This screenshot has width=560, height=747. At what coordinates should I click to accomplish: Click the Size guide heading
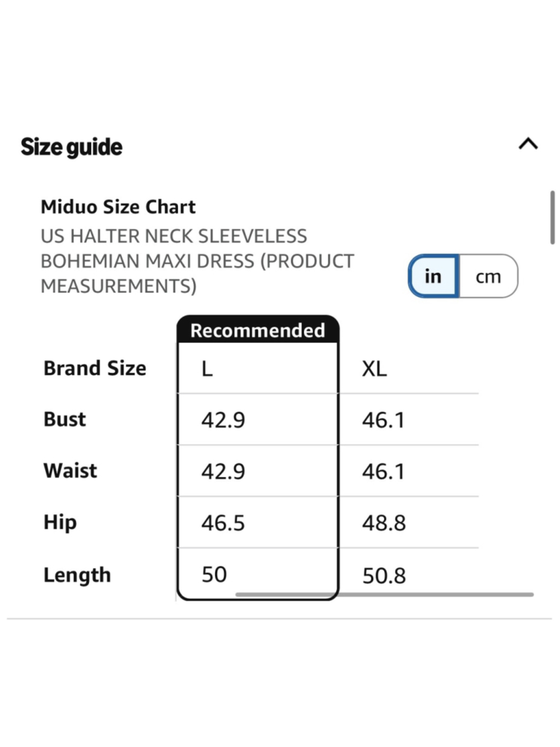(x=72, y=147)
